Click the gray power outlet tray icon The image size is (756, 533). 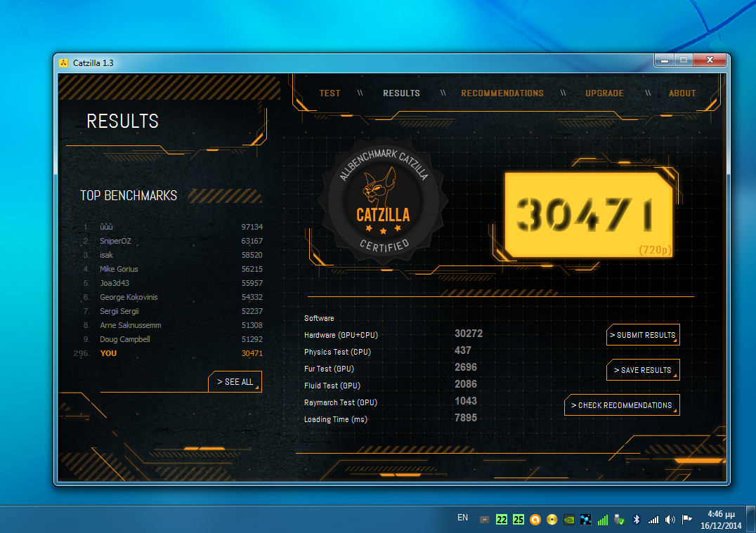point(485,520)
